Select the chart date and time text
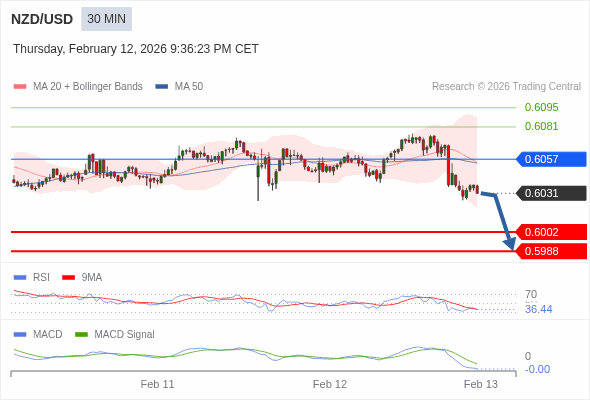Viewport: 590px width, 400px height. click(136, 49)
